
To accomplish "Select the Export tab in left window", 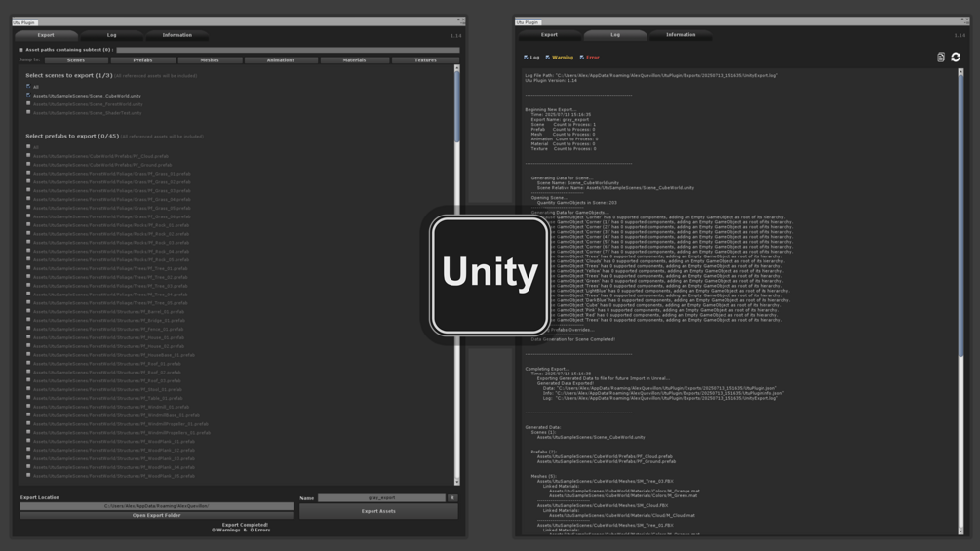I will click(x=46, y=36).
